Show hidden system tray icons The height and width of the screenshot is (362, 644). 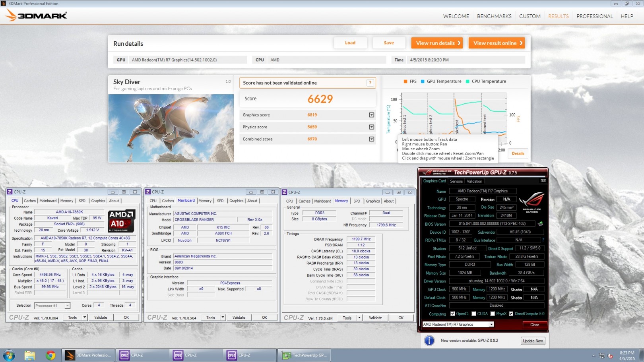[x=594, y=356]
